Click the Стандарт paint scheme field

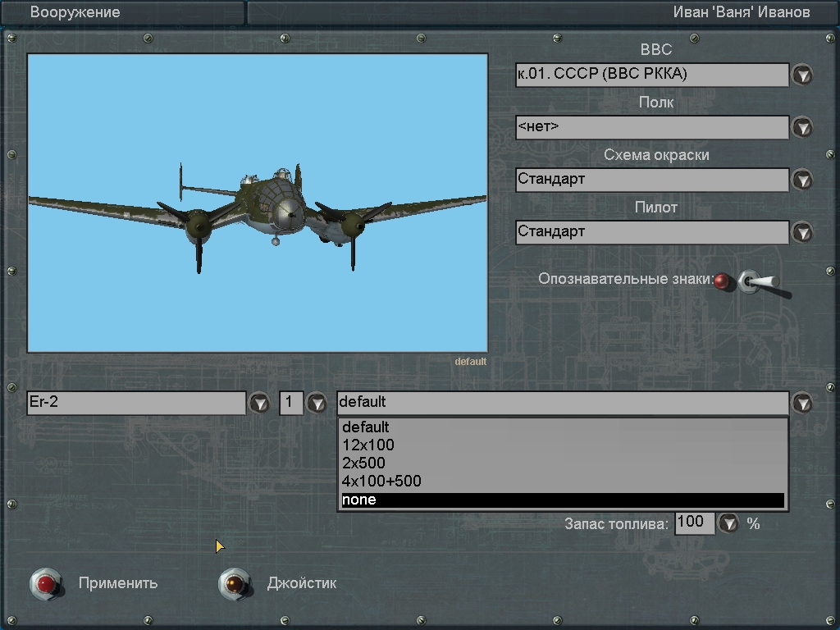(651, 180)
